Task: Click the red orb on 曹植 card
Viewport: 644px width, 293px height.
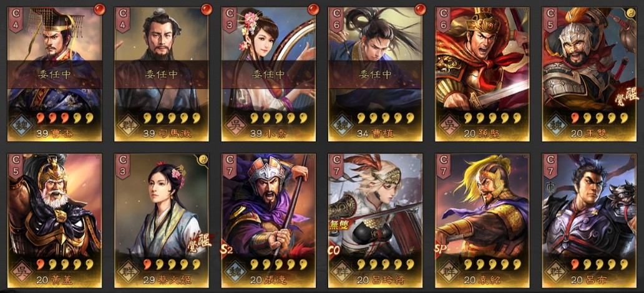Action: click(x=420, y=9)
